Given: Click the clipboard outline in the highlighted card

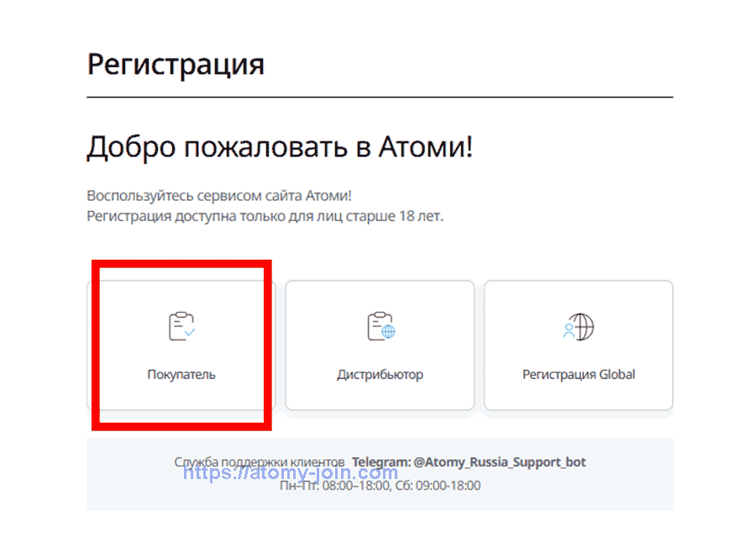Looking at the screenshot, I should (x=178, y=324).
